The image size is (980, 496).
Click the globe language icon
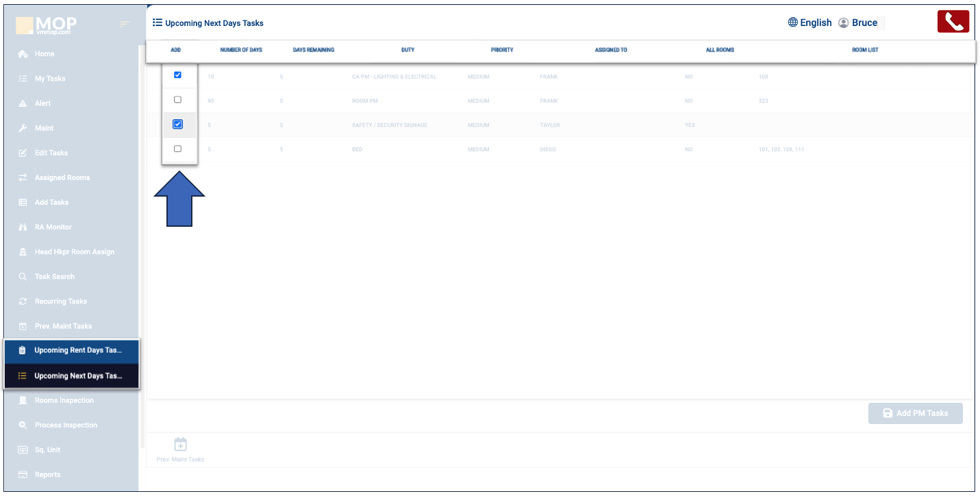(x=793, y=23)
